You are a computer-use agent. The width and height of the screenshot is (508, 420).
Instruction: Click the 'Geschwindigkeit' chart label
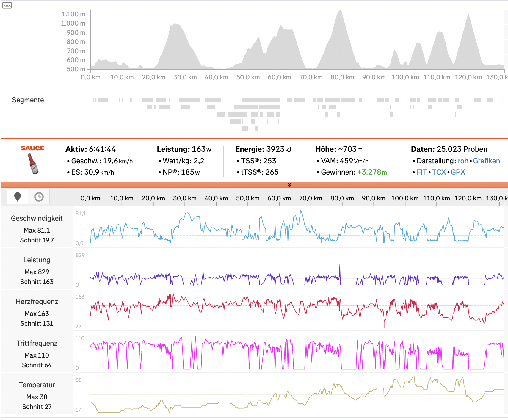pyautogui.click(x=37, y=218)
